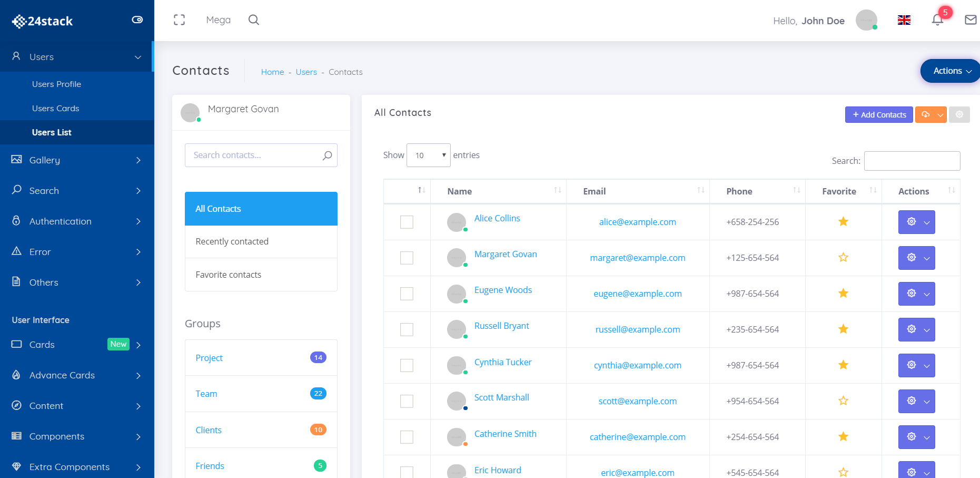Screen dimensions: 980x478
Task: Open the search magnifier in top bar
Action: click(254, 20)
